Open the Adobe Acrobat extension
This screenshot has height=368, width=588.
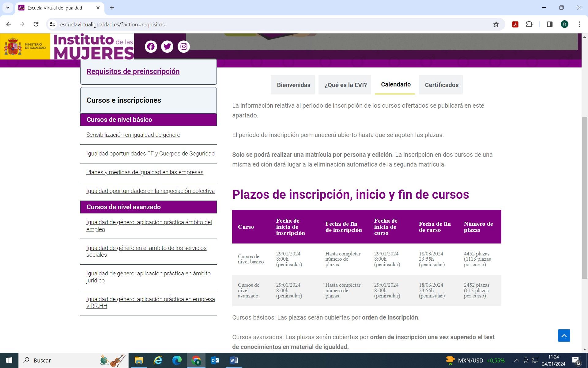tap(515, 24)
